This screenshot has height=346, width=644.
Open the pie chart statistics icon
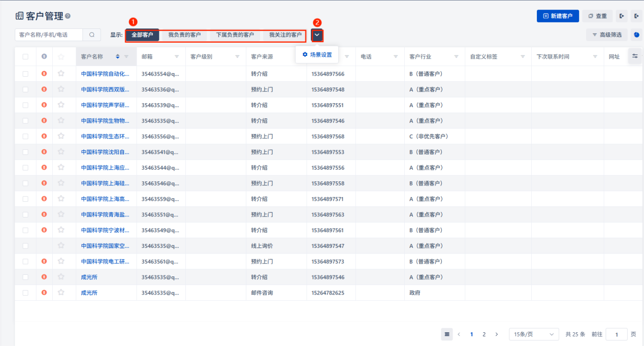coord(636,35)
